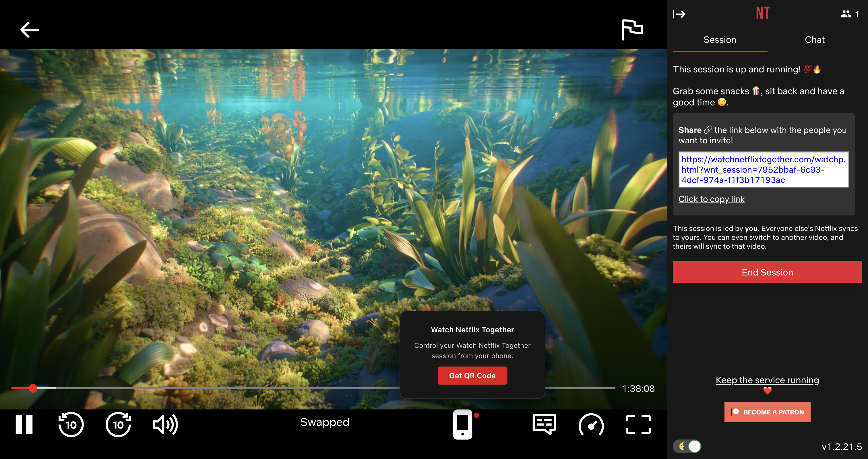The height and width of the screenshot is (459, 868).
Task: Open playback speed gauge
Action: [x=591, y=425]
